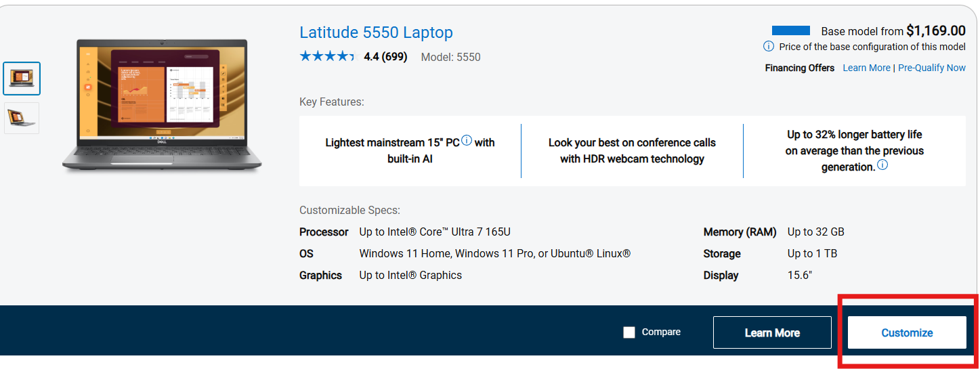Open the 4.4 (699) reviews count
980x369 pixels.
click(385, 57)
